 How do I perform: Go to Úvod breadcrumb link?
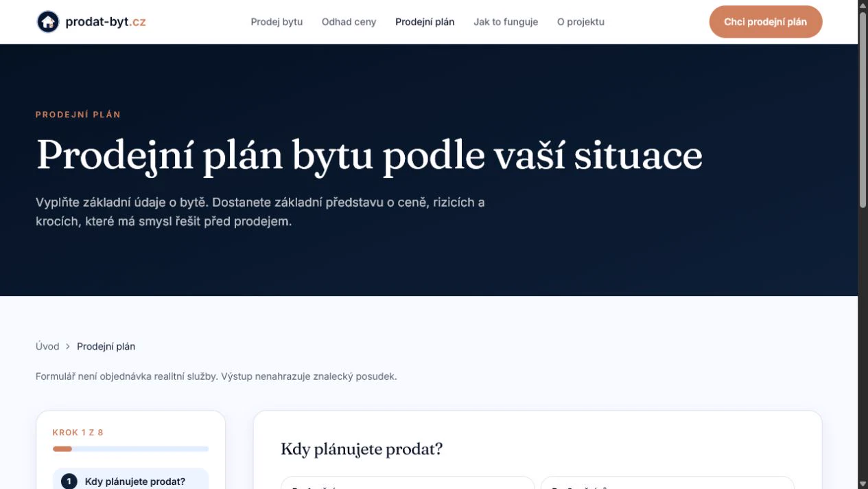point(47,346)
